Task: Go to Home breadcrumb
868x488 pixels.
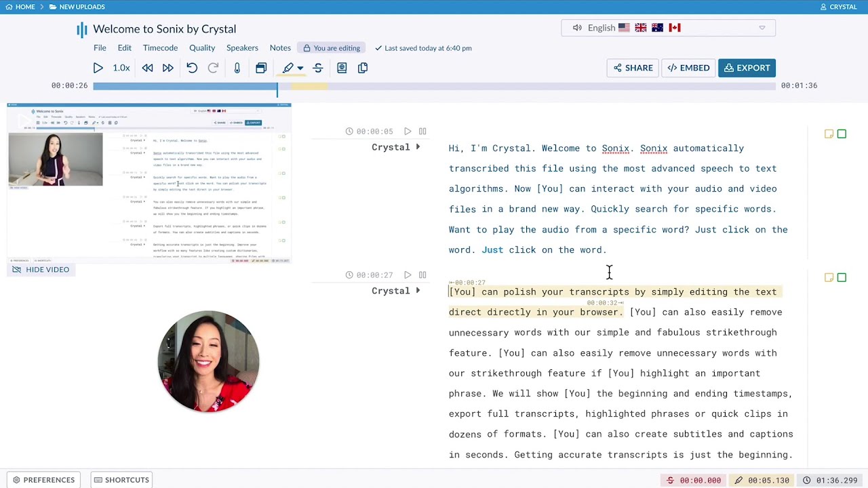Action: (20, 7)
